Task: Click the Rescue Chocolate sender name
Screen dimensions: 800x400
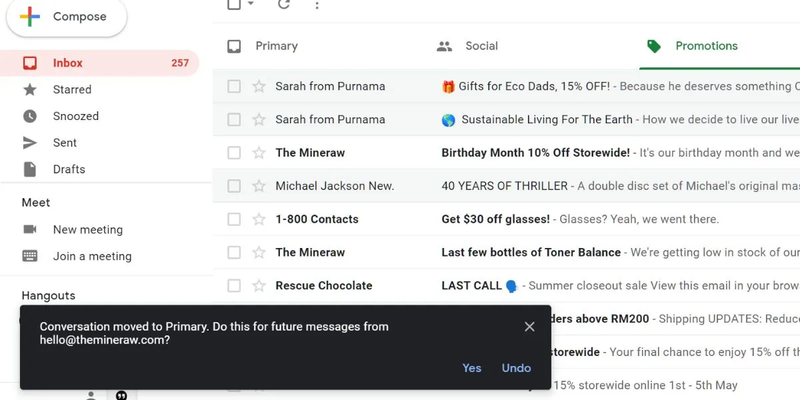Action: pyautogui.click(x=324, y=285)
